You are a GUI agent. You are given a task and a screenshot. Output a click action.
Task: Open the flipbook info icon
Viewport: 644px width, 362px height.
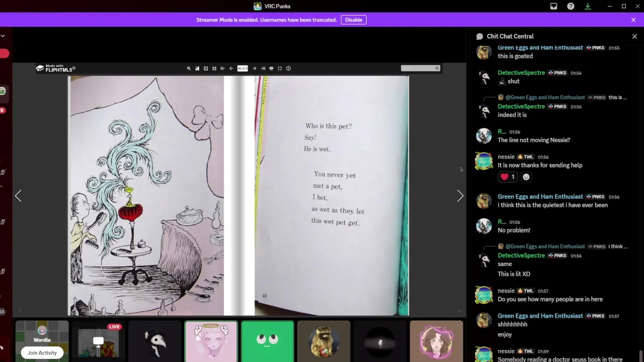coord(288,68)
